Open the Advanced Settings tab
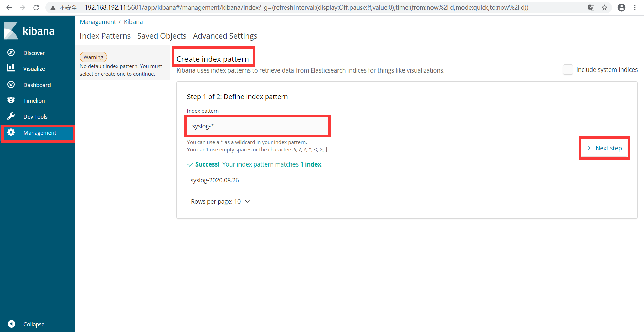 [225, 36]
